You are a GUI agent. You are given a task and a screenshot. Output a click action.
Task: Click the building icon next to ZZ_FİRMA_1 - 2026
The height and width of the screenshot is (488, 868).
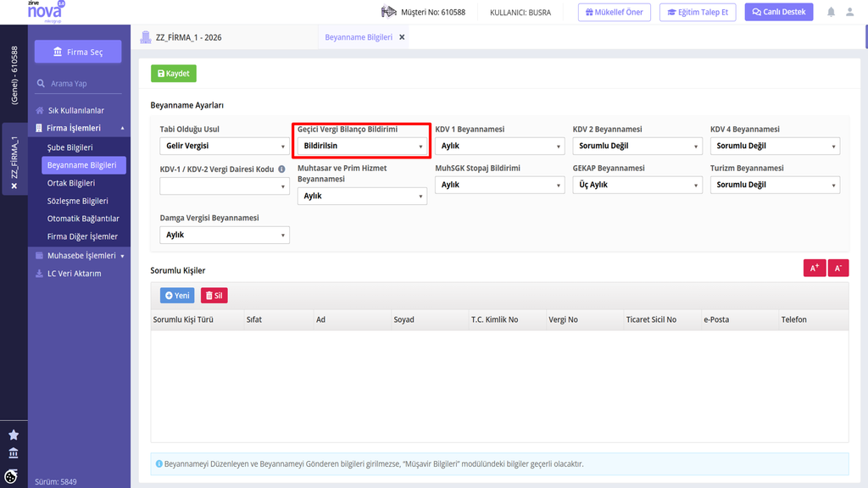tap(146, 37)
